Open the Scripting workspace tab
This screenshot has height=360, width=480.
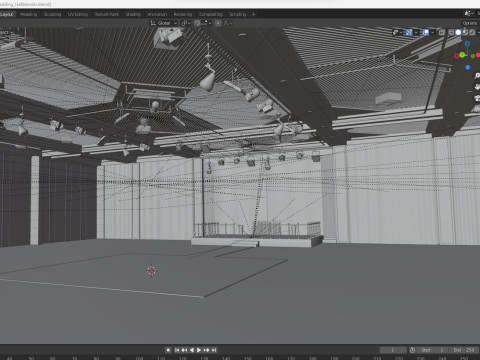click(x=238, y=14)
